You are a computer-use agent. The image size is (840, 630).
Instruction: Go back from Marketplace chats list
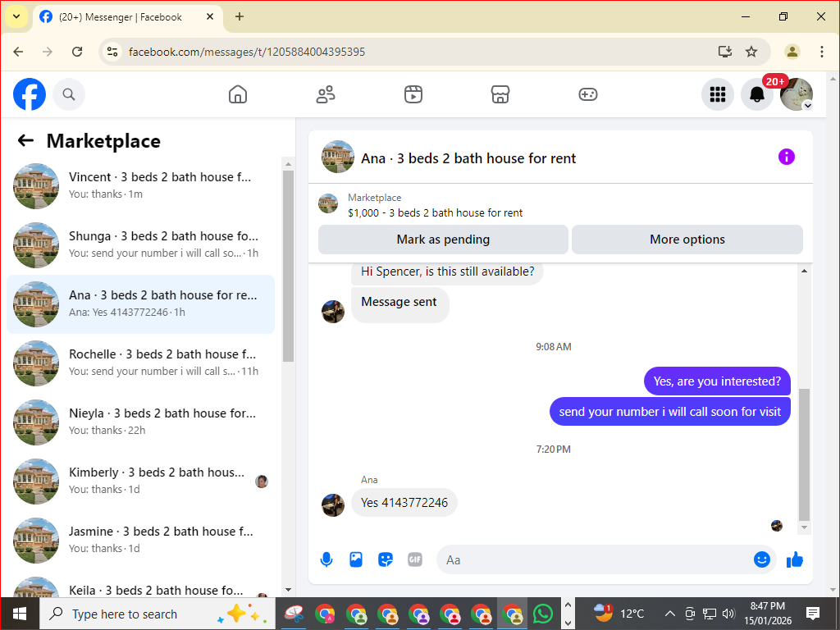point(25,140)
